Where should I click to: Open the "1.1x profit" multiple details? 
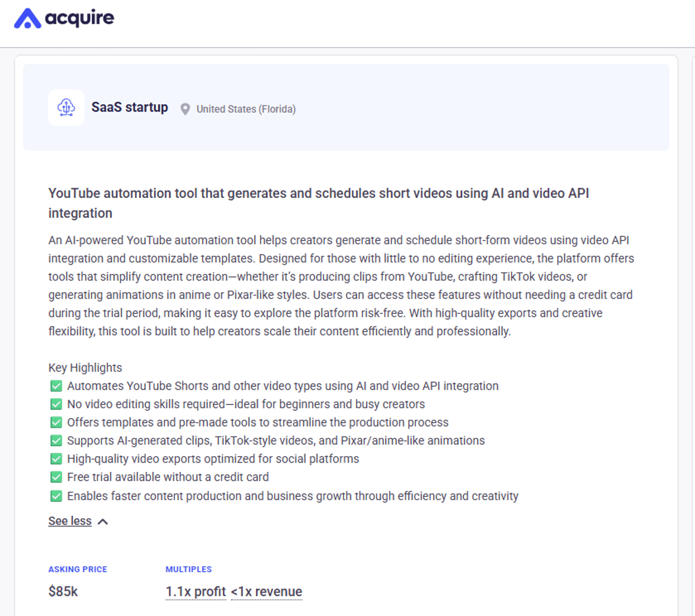point(196,591)
